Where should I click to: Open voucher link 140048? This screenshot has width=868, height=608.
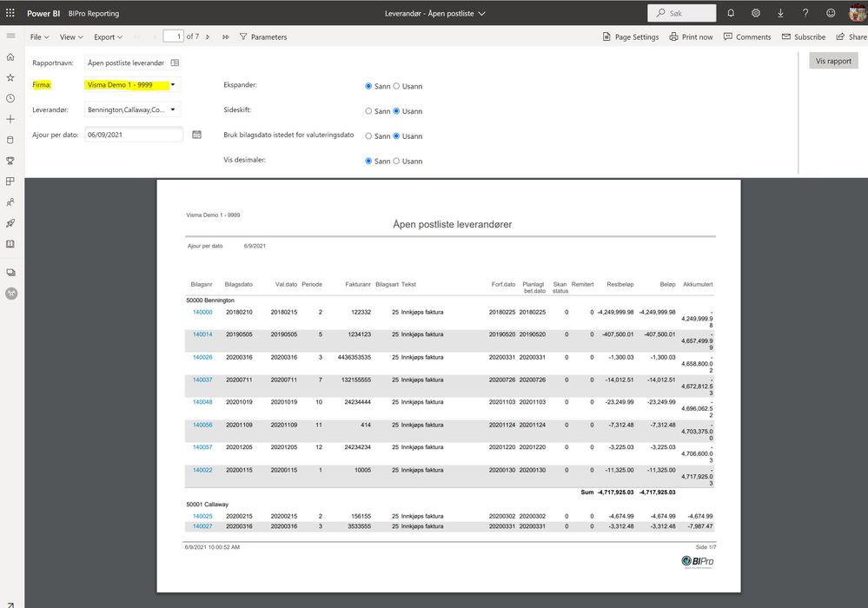(202, 401)
